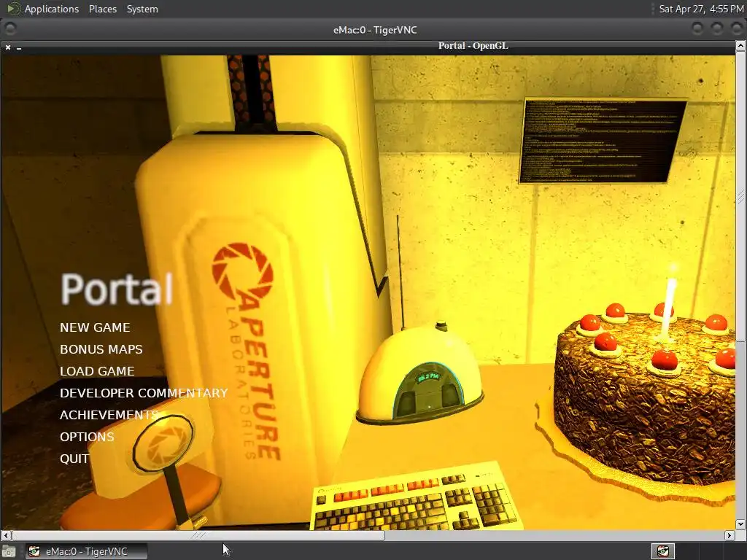This screenshot has width=747, height=560.
Task: Click the TigerVNC window menu button in title bar
Action: 10,29
